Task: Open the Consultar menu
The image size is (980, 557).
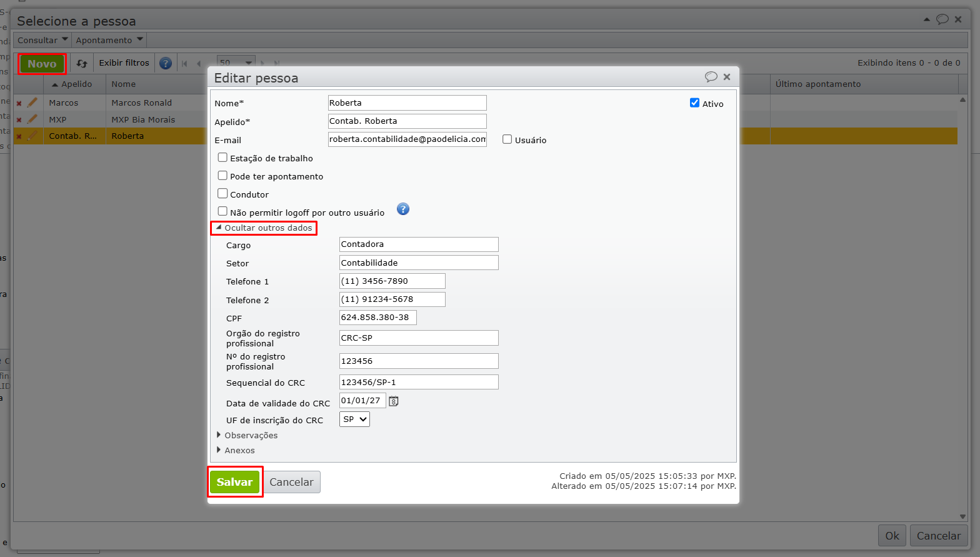Action: point(42,40)
